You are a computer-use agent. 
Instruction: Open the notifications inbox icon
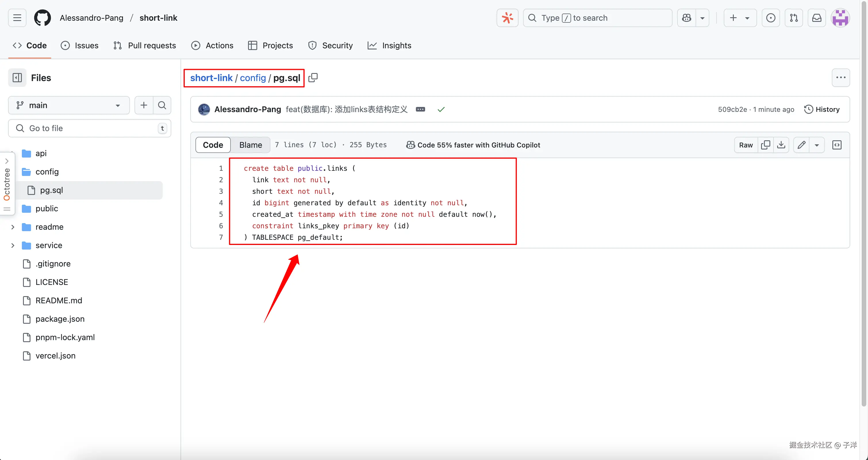[x=817, y=18]
